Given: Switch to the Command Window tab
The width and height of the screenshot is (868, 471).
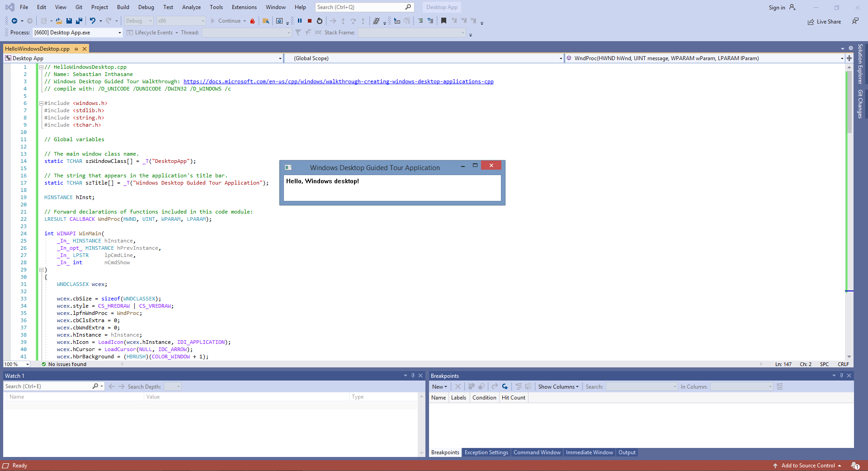Looking at the screenshot, I should click(x=537, y=452).
